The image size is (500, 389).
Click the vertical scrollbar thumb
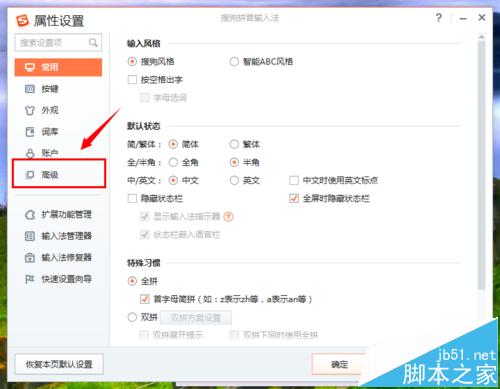click(x=481, y=165)
